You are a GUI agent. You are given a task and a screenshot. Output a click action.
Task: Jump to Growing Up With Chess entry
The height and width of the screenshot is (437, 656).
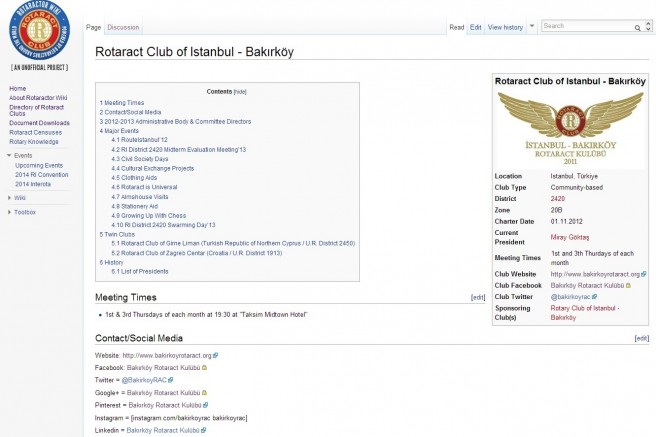tap(149, 216)
